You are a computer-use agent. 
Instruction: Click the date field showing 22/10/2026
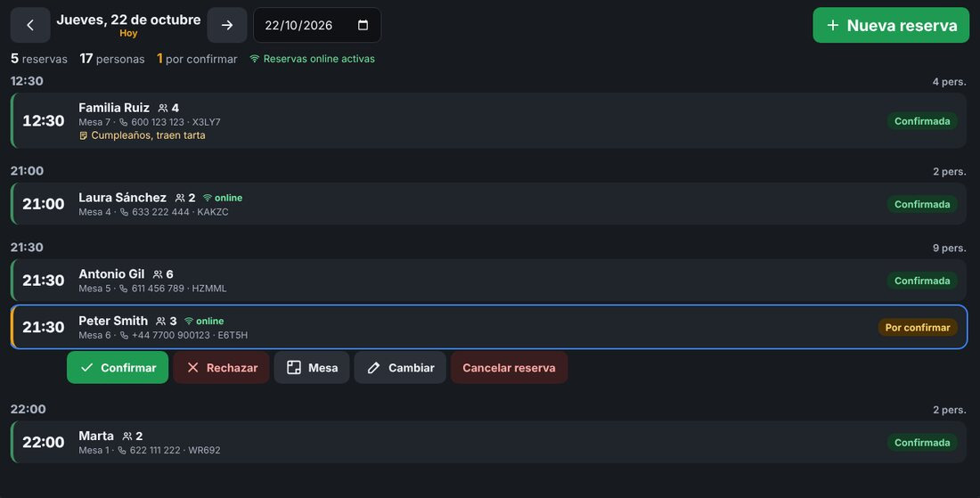pos(317,25)
